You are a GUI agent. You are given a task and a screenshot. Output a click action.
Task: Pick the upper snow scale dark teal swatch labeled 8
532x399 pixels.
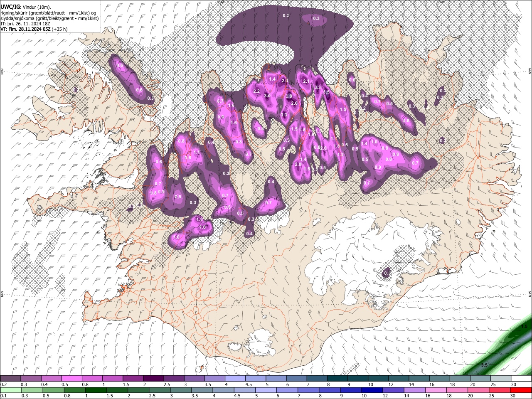coord(337,379)
